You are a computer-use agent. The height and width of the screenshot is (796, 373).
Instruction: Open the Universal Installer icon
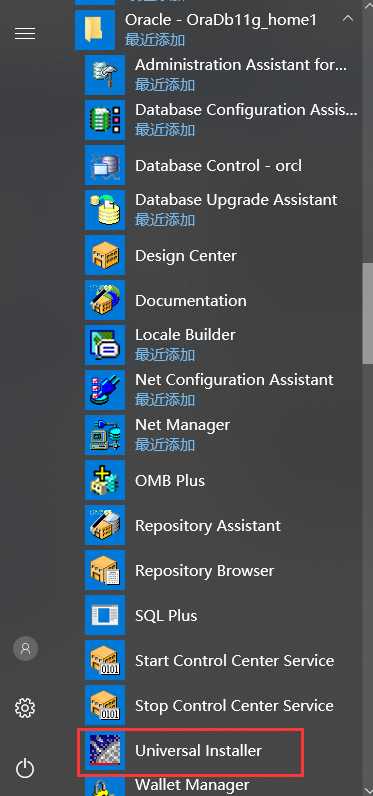point(105,751)
